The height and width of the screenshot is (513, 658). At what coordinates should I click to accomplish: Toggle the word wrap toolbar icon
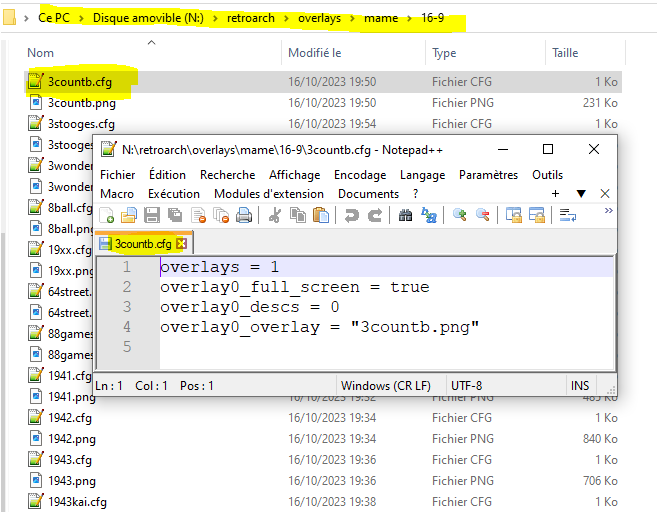pyautogui.click(x=568, y=215)
